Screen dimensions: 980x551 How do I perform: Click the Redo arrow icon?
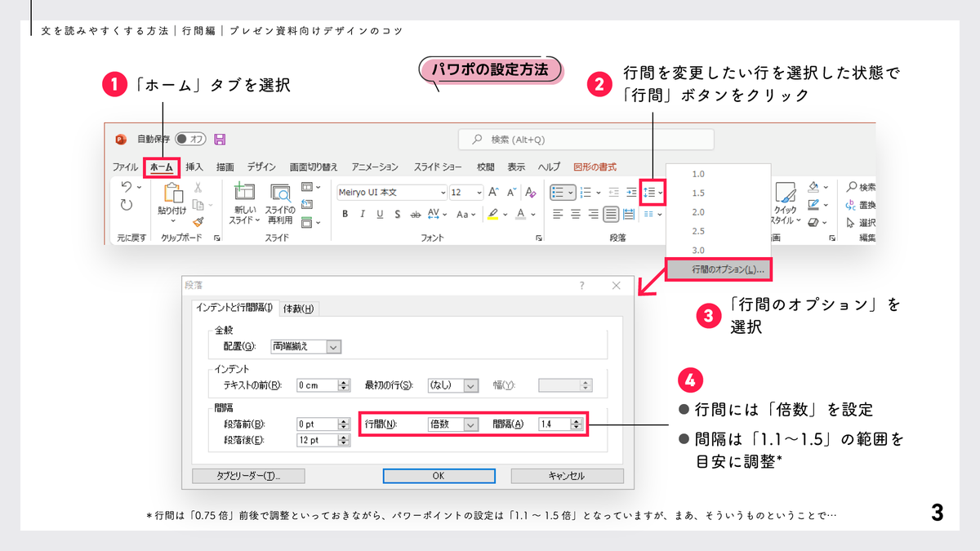(126, 206)
